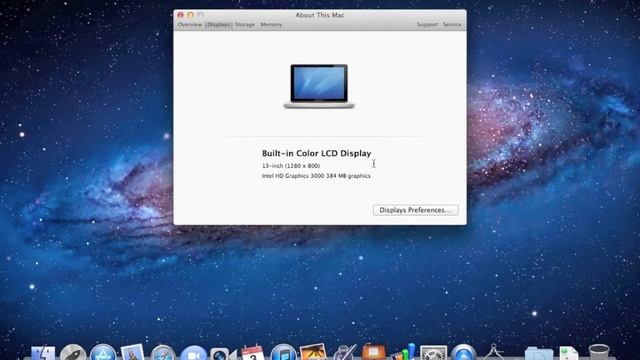This screenshot has height=360, width=640.
Task: Open the Support link
Action: (427, 24)
